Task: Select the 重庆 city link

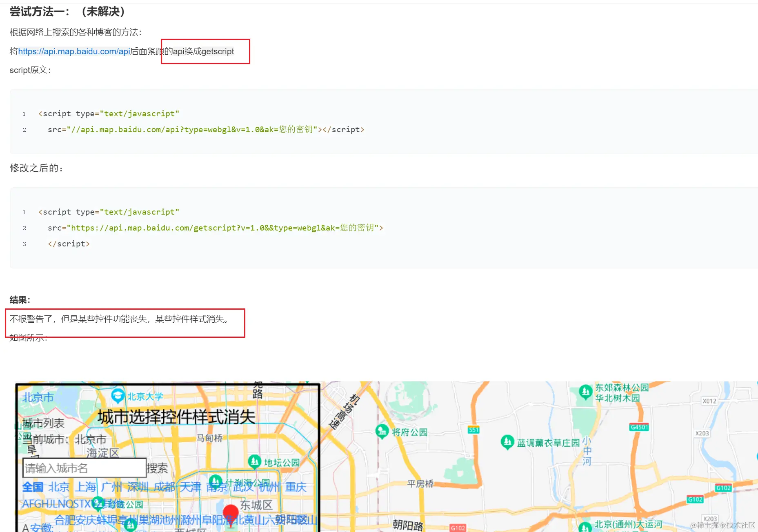Action: click(296, 487)
